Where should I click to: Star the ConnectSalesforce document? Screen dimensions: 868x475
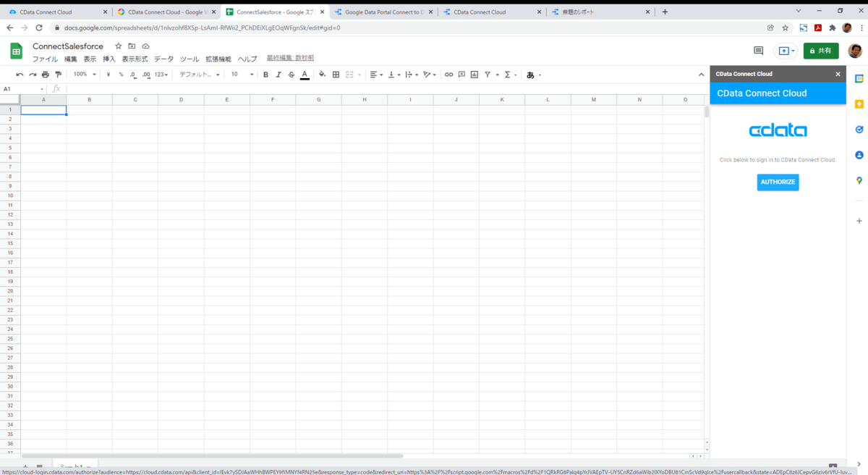click(x=119, y=46)
